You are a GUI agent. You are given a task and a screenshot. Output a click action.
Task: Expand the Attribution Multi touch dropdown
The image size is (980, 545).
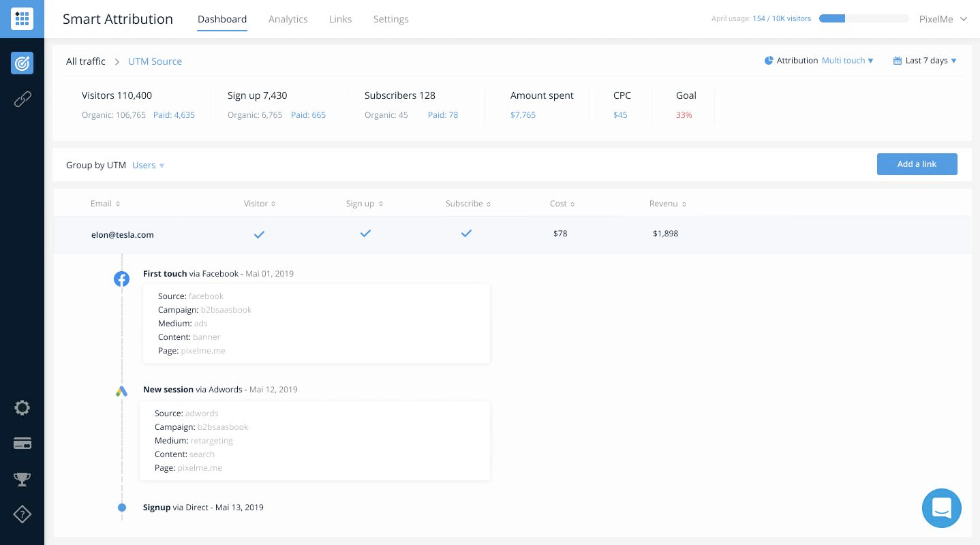[847, 61]
